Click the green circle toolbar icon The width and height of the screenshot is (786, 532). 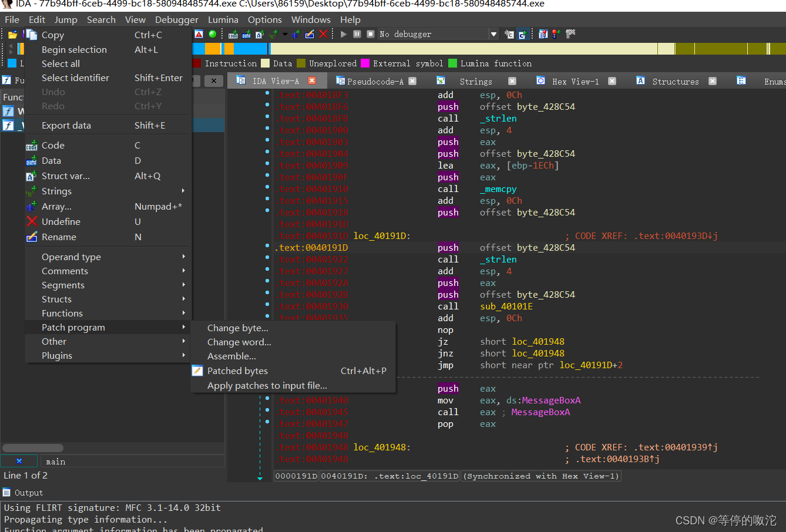[x=212, y=34]
